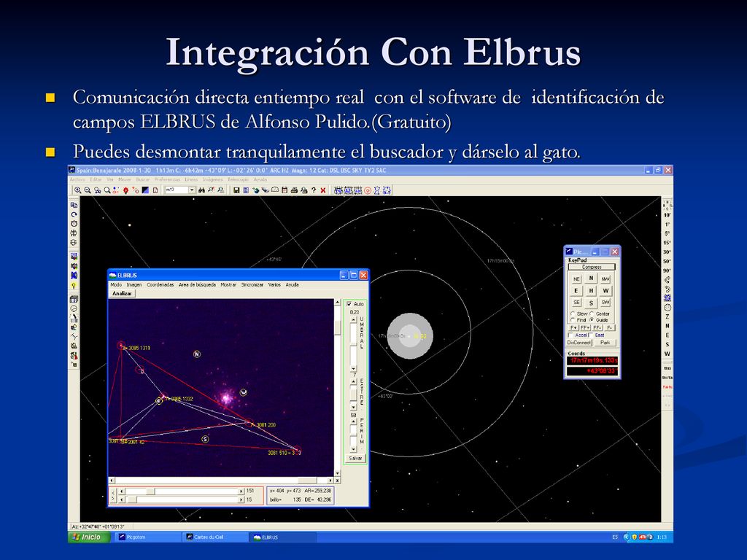Open the Coordenadas menu in ELBRUS

click(x=160, y=285)
